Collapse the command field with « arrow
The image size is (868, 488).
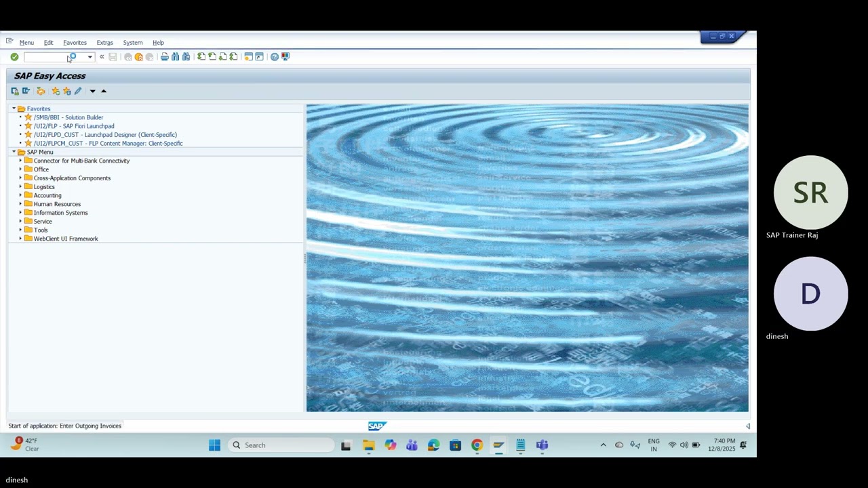(x=102, y=57)
